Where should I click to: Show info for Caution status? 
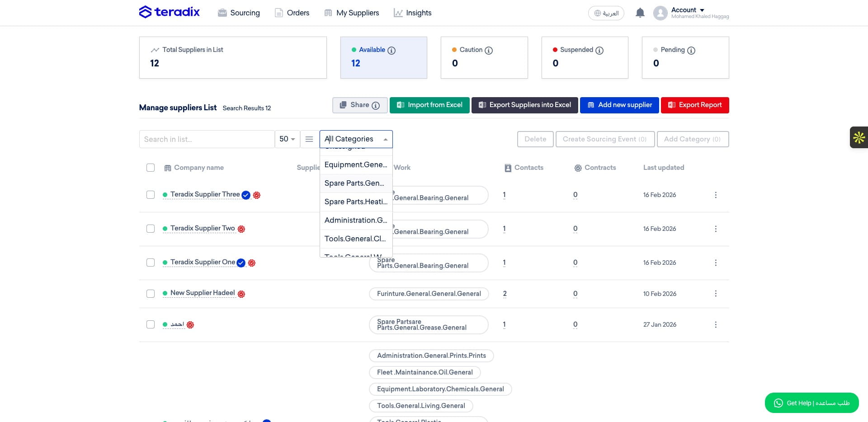pyautogui.click(x=489, y=50)
